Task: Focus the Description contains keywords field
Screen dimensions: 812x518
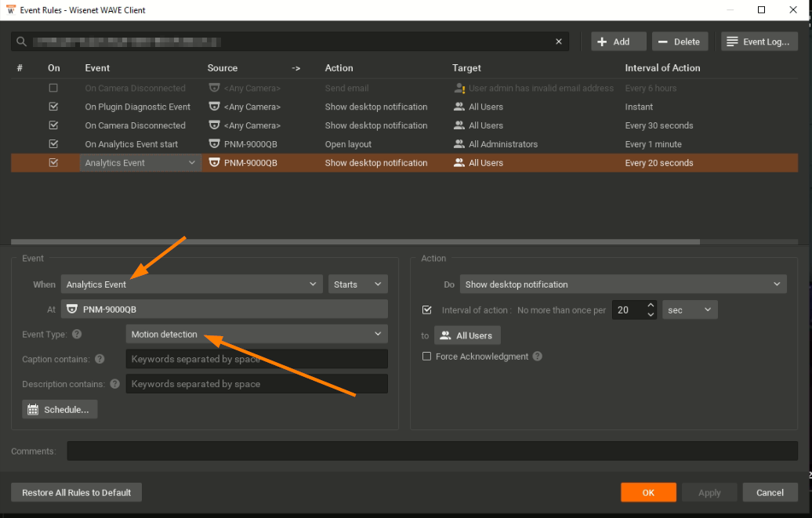Action: (257, 384)
